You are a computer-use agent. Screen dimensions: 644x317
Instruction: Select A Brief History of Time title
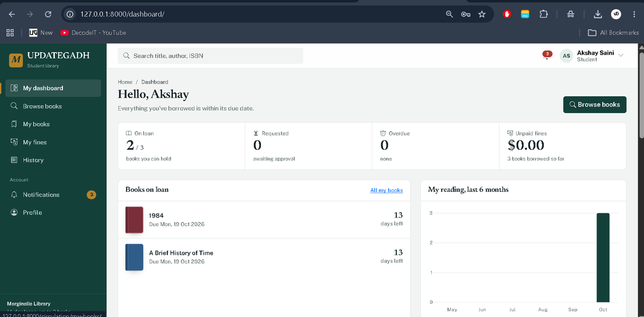[181, 253]
